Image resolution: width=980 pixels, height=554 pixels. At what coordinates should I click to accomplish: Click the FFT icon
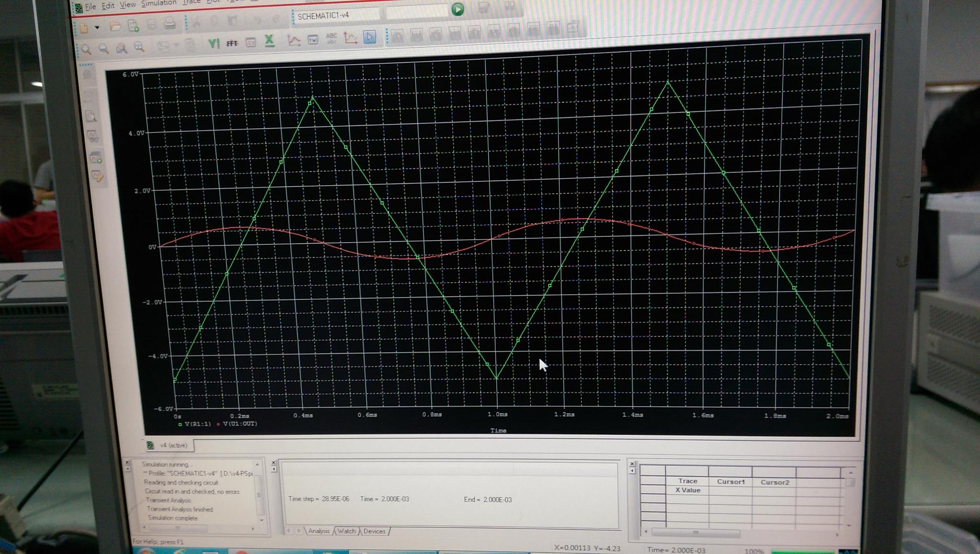(x=232, y=43)
